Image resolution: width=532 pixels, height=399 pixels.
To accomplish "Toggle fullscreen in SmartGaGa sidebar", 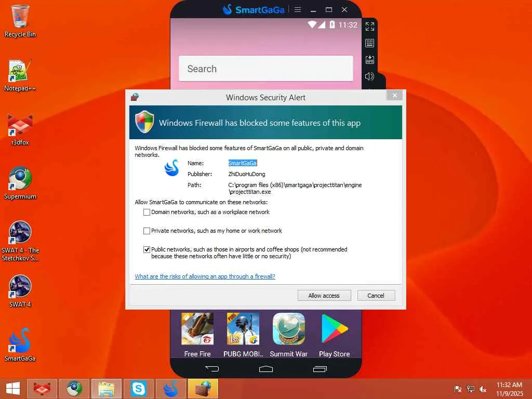I will pos(370,26).
